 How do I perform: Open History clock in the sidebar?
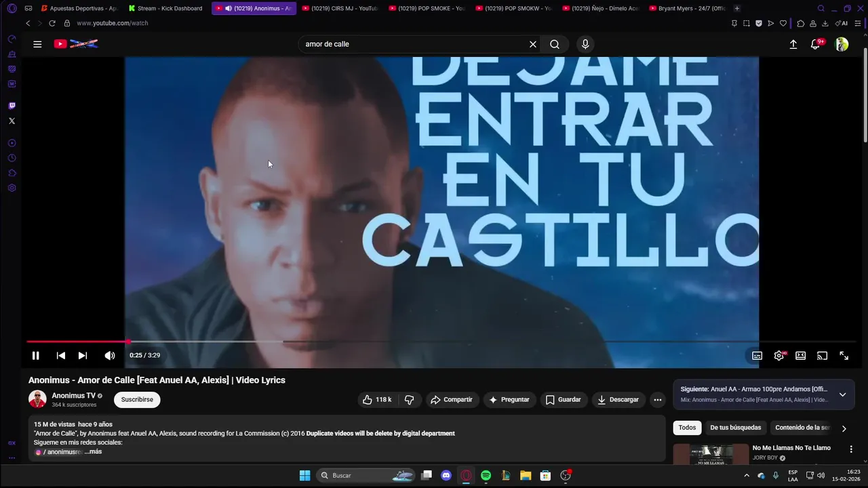click(x=12, y=158)
